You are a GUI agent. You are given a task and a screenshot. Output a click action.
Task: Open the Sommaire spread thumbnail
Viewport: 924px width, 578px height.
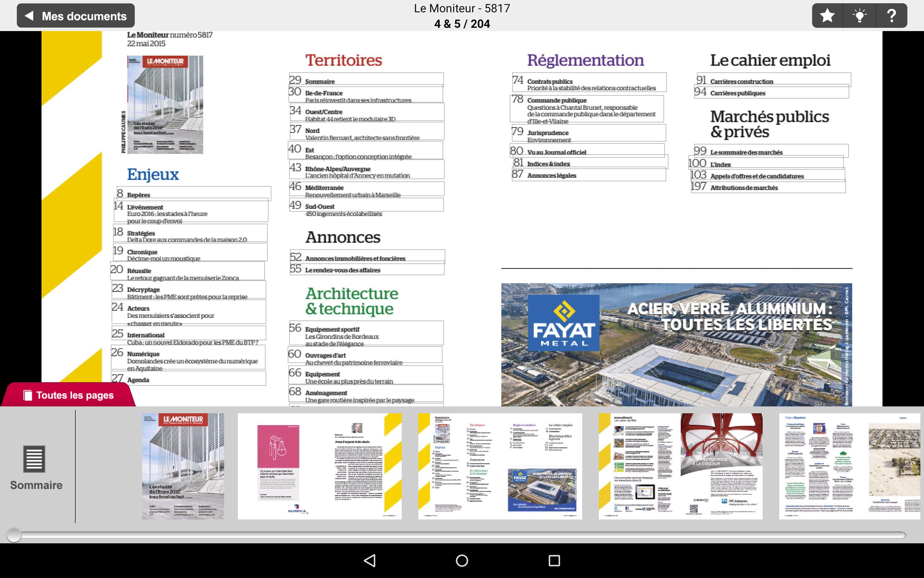pos(500,466)
